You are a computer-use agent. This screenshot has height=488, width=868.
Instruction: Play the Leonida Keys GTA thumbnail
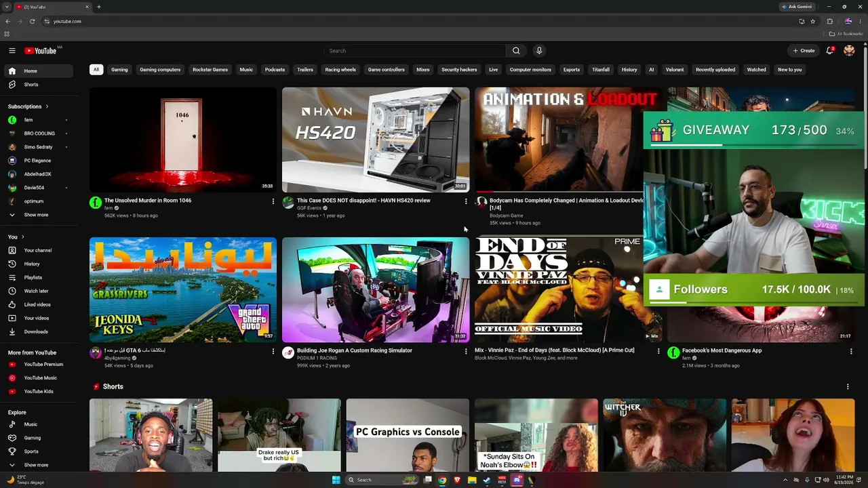(x=183, y=289)
